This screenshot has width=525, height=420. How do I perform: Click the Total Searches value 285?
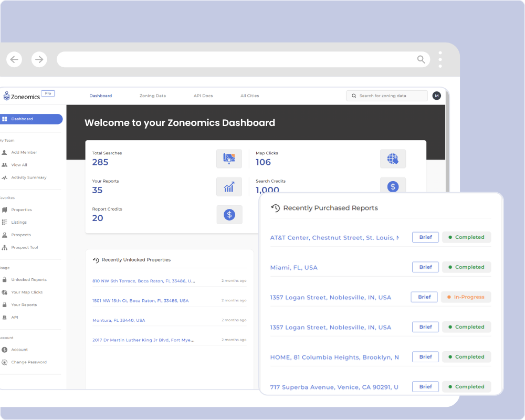coord(100,162)
